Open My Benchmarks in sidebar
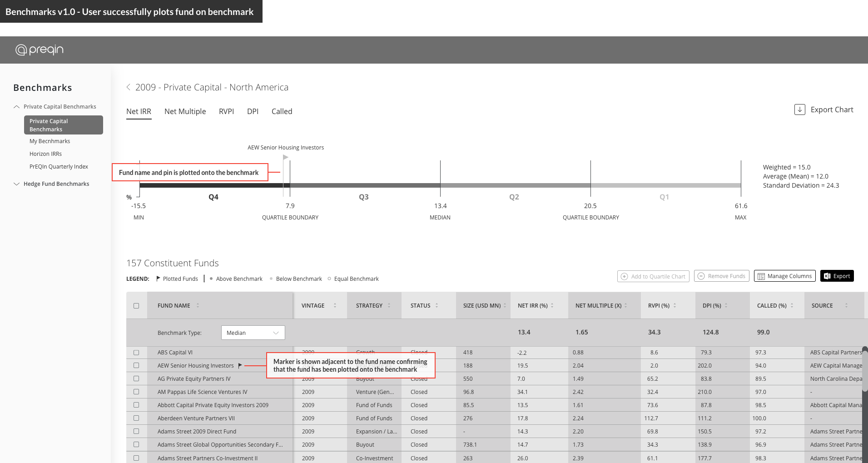Viewport: 868px width, 463px height. coord(50,141)
